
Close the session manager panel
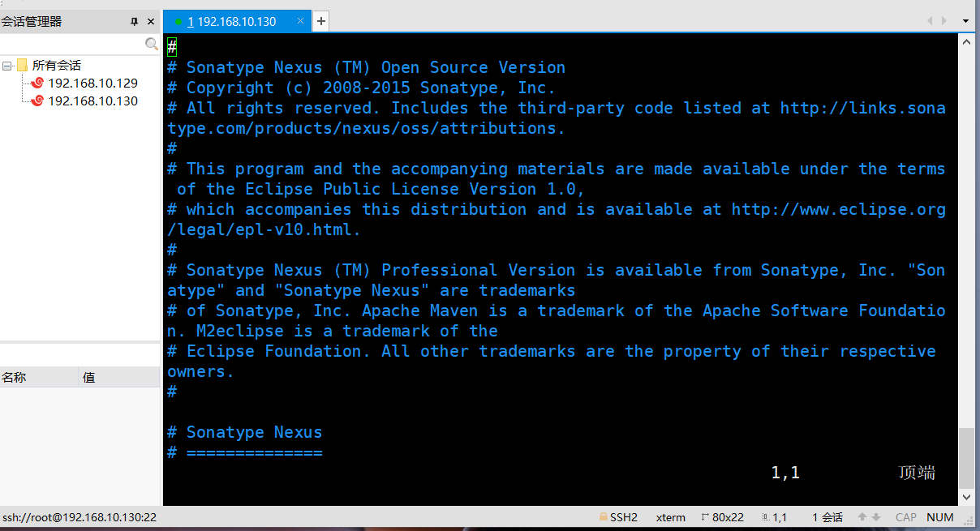(x=151, y=22)
